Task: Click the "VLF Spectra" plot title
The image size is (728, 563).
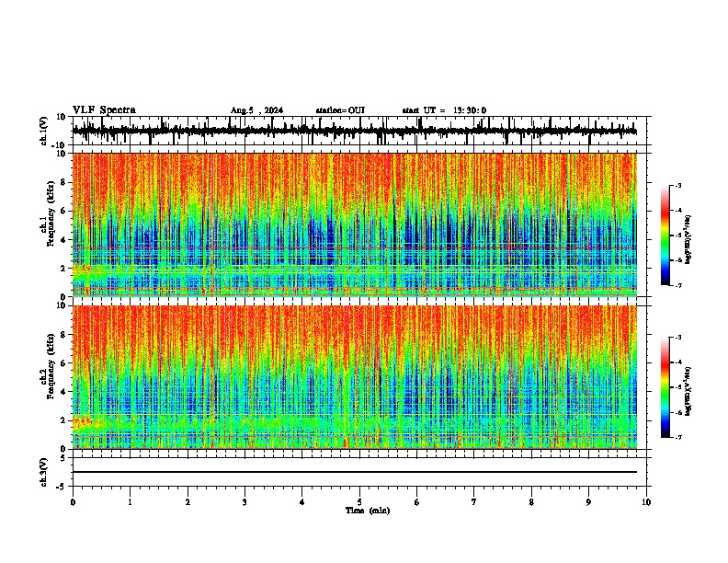Action: pyautogui.click(x=104, y=109)
